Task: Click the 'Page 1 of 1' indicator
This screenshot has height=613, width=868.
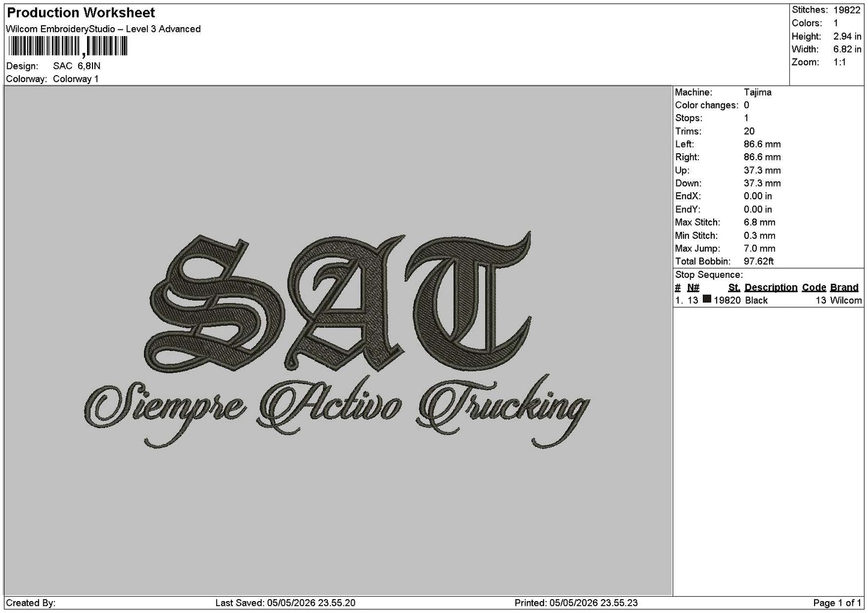Action: click(837, 603)
